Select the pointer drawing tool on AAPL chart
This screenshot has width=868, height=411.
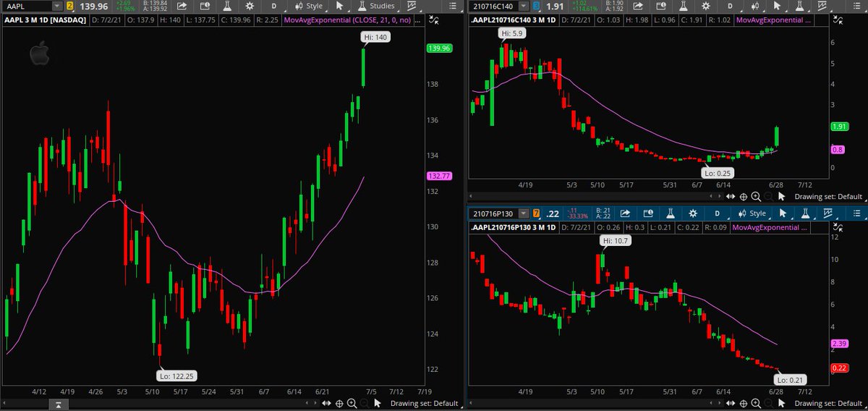click(x=339, y=6)
